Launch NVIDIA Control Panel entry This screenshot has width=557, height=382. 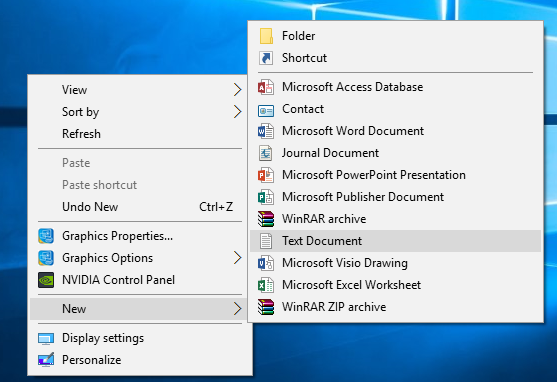(140, 280)
